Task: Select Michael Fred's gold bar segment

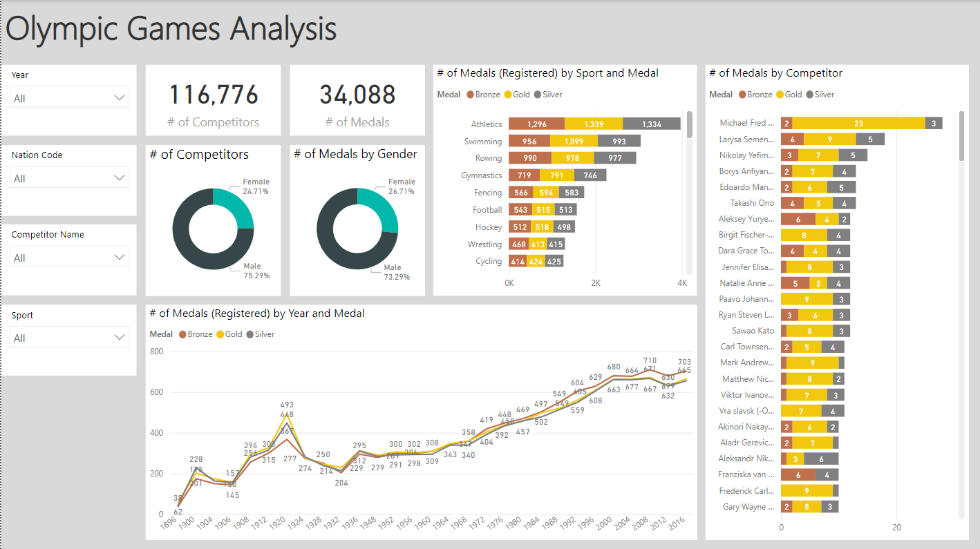Action: coord(860,123)
